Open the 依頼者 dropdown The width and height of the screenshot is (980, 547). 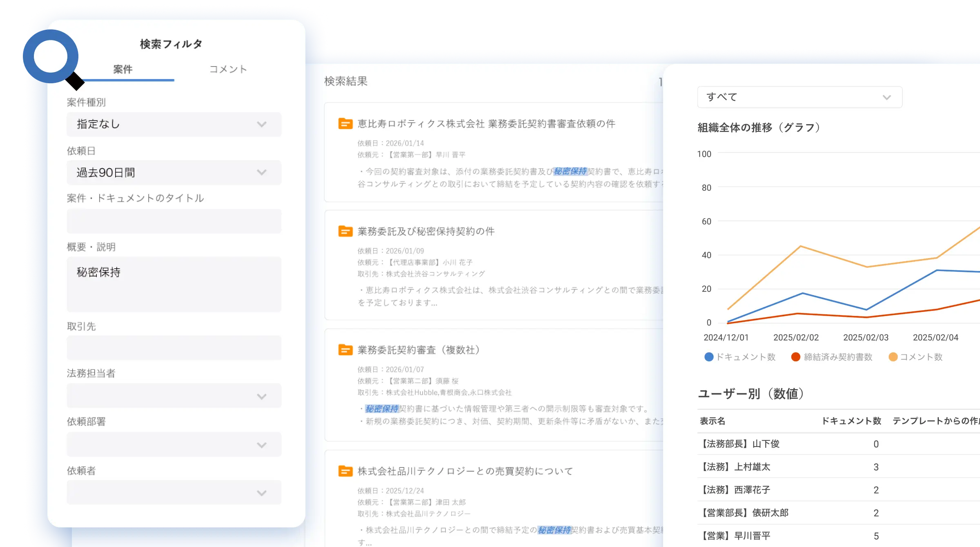tap(174, 492)
